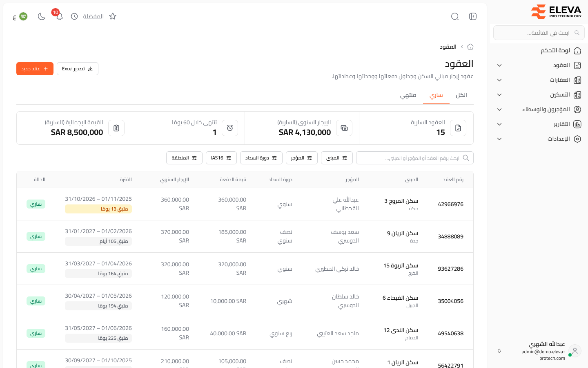Click the sidebar العقود documents icon

(x=577, y=65)
